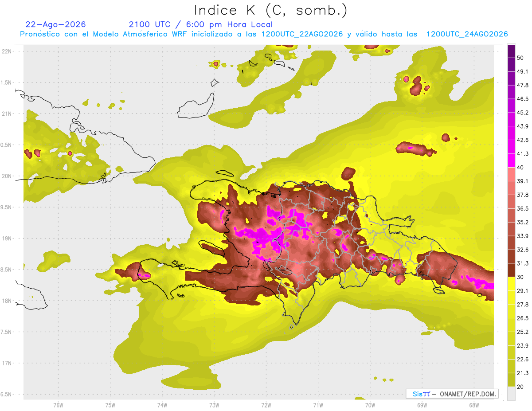Viewport: 532px width, 411px height.
Task: Click the colorbar value "31.3"
Action: point(523,263)
